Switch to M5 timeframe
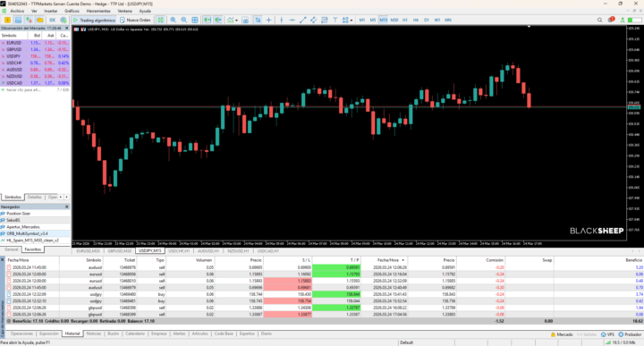Viewport: 644px width, 346px height. 372,20
